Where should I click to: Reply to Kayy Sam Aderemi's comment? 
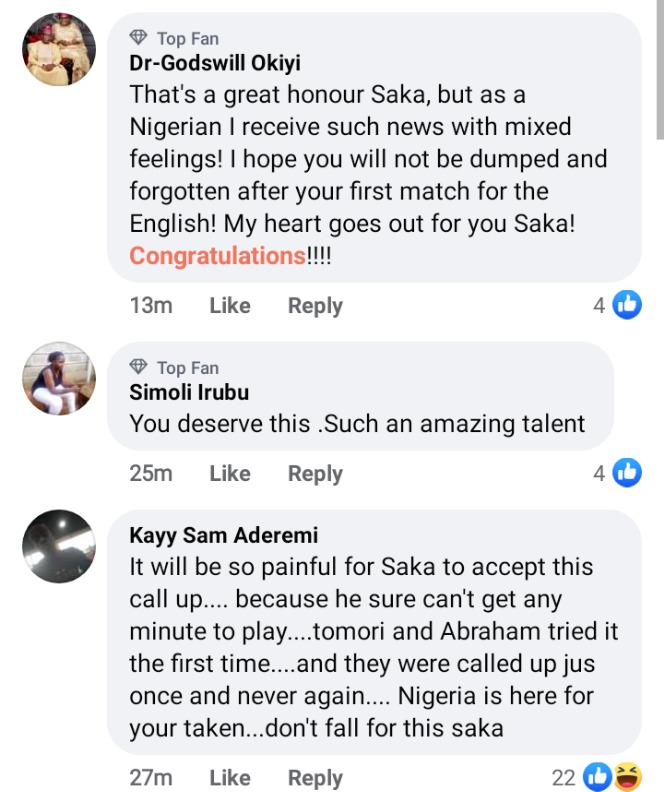[x=315, y=777]
